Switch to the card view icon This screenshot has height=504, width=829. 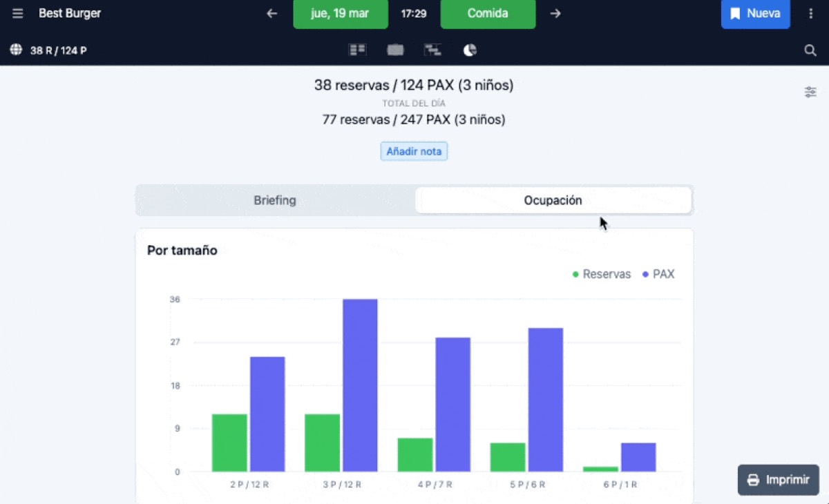(x=395, y=50)
